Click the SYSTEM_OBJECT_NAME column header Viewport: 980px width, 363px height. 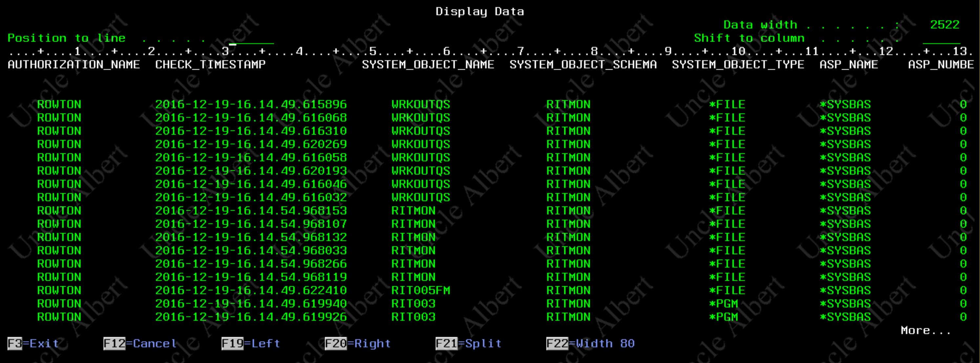(x=428, y=65)
